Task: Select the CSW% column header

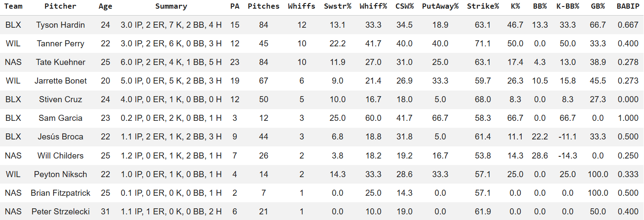Action: (x=405, y=6)
